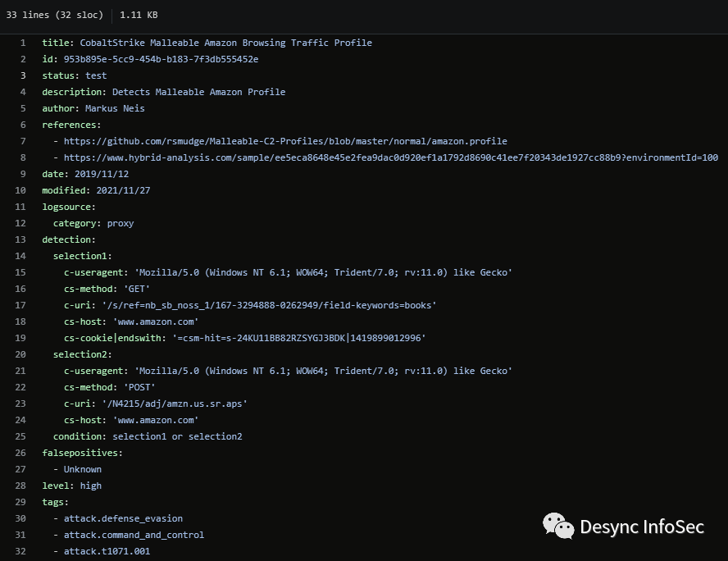Click the c-useragent value under selection1
Viewport: 728px width, 561px height.
click(x=323, y=272)
